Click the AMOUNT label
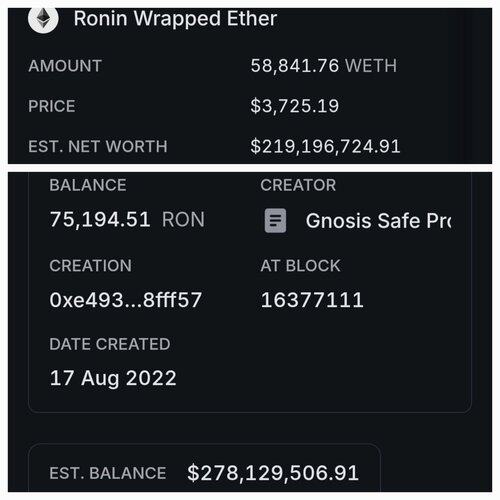The height and width of the screenshot is (500, 500). pyautogui.click(x=65, y=66)
